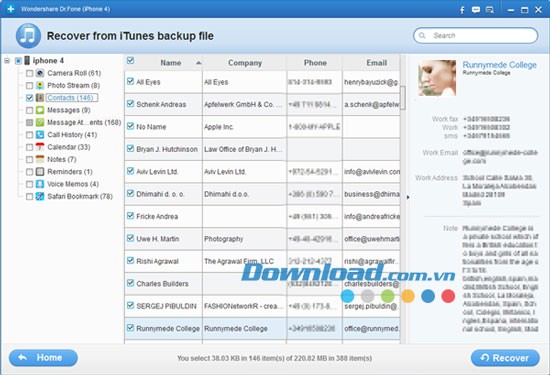This screenshot has width=550, height=375.
Task: Open Voice Memos (4) category
Action: pos(73,184)
